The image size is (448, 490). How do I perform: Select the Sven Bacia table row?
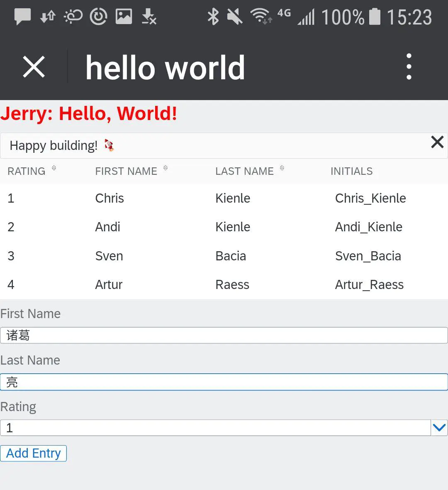coord(224,256)
